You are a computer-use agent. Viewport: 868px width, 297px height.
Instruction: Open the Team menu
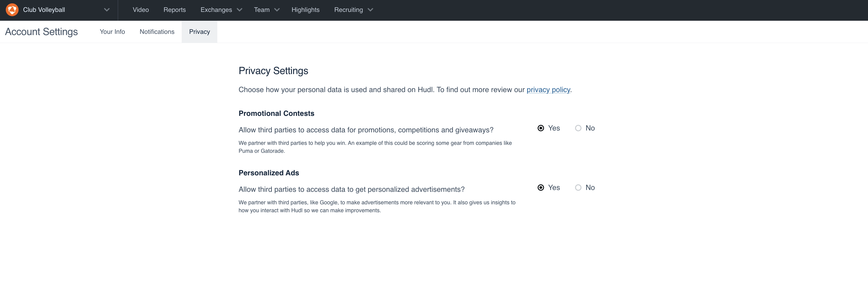click(x=261, y=10)
